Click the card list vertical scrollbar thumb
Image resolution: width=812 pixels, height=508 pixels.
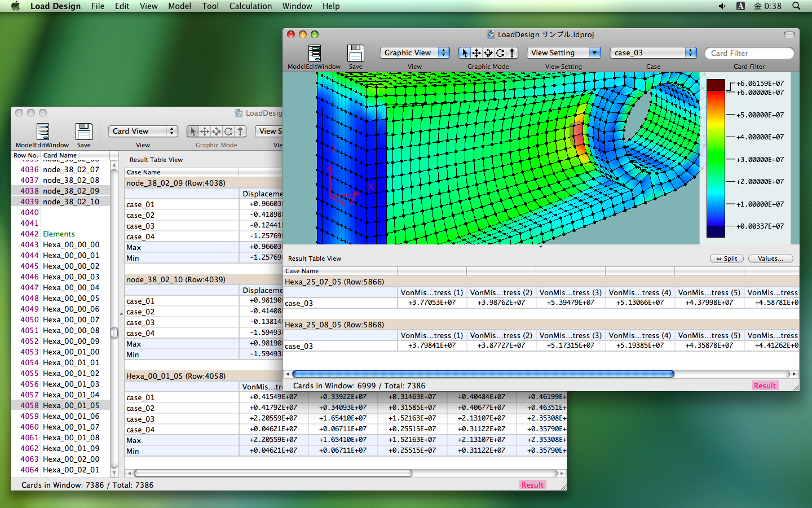114,333
